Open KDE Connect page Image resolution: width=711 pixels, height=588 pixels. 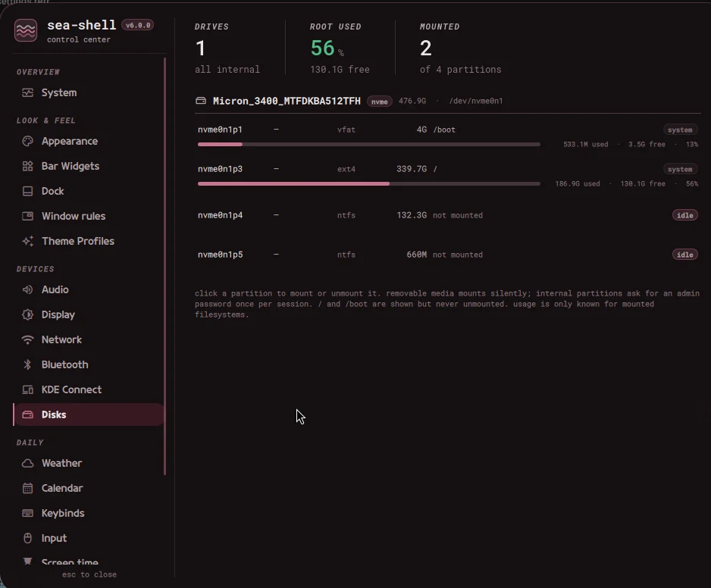click(89, 389)
